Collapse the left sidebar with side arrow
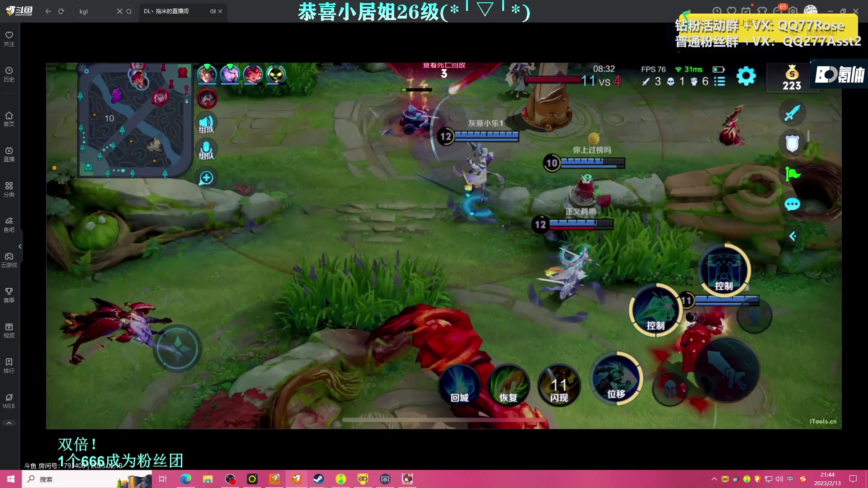Viewport: 868px width, 488px height. coord(20,246)
